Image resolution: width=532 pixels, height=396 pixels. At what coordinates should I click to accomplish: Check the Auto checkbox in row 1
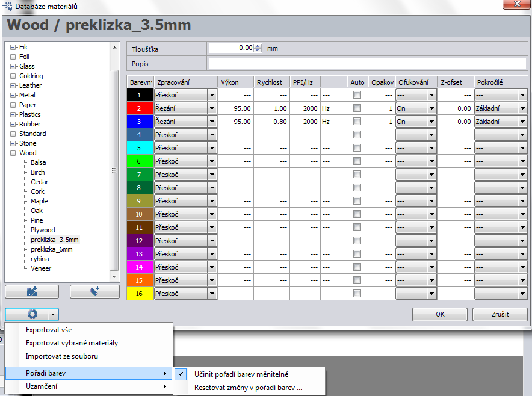pyautogui.click(x=357, y=95)
